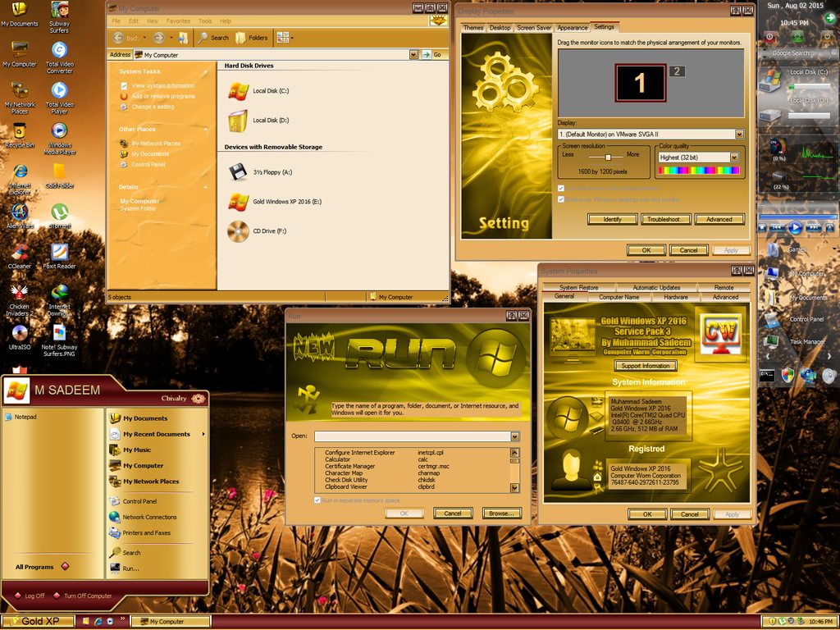This screenshot has width=840, height=630.
Task: Expand the Open combo box in Run dialog
Action: pyautogui.click(x=516, y=436)
